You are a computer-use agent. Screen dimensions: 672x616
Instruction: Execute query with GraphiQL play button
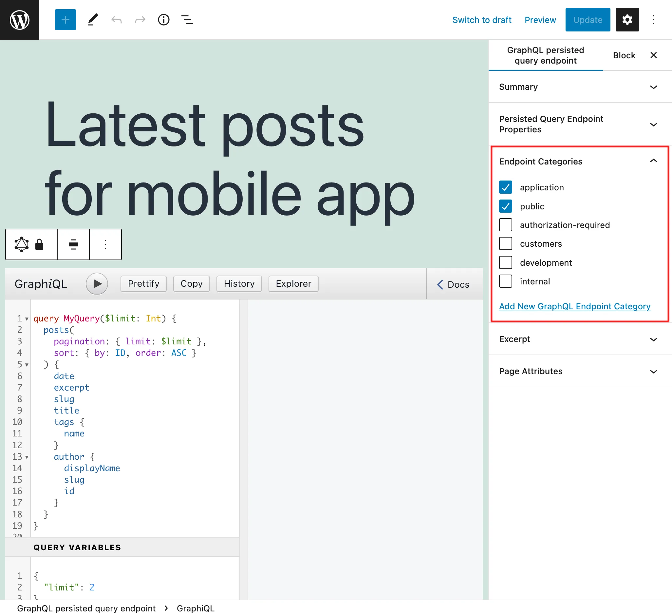coord(97,284)
